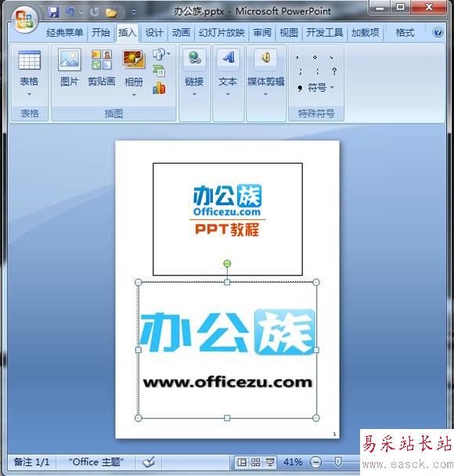This screenshot has width=454, height=476.
Task: Open the shapes gallery icon
Action: coord(159,54)
